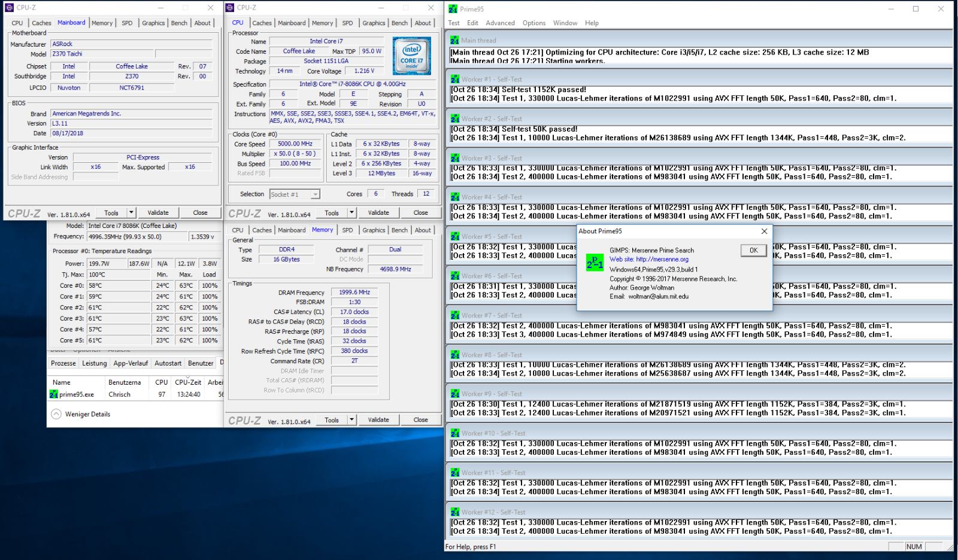Open the Prime95 Help menu

[x=592, y=23]
